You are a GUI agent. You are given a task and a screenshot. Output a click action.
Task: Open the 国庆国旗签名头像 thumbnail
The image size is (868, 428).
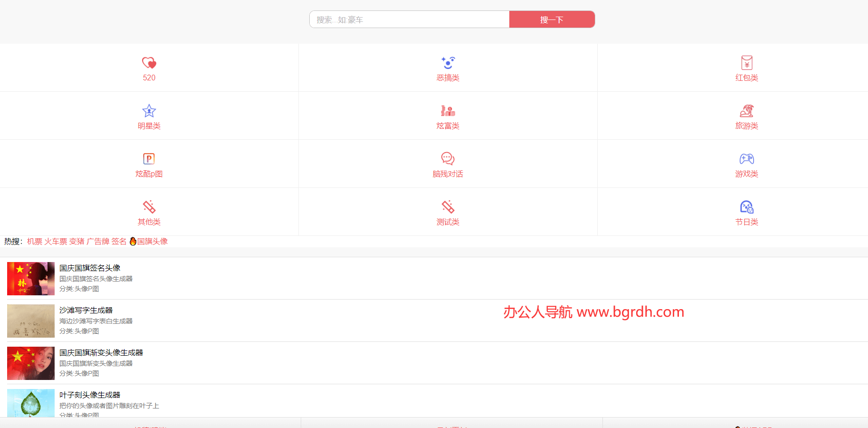[x=31, y=279]
